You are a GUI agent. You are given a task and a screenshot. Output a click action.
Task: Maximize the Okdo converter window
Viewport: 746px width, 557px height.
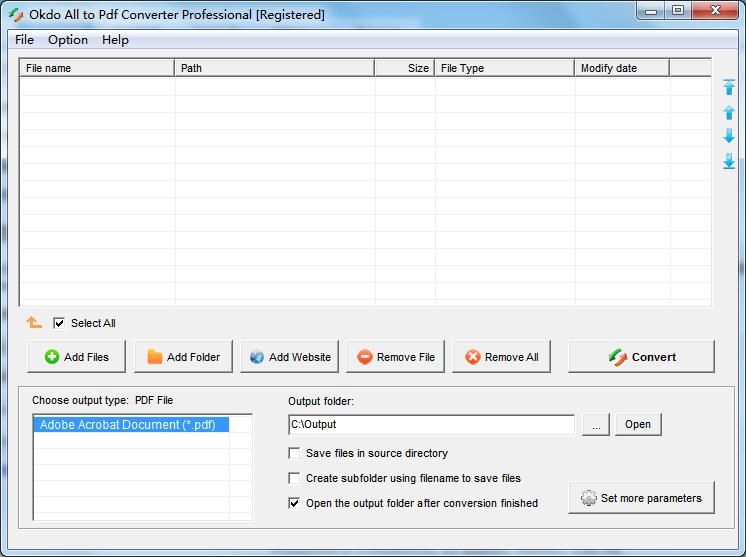tap(678, 10)
